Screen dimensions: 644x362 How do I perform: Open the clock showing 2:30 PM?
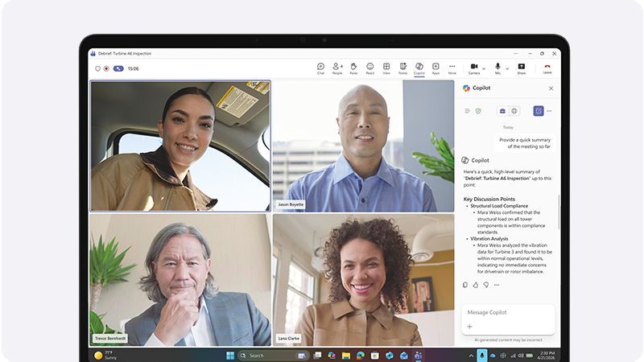[547, 356]
